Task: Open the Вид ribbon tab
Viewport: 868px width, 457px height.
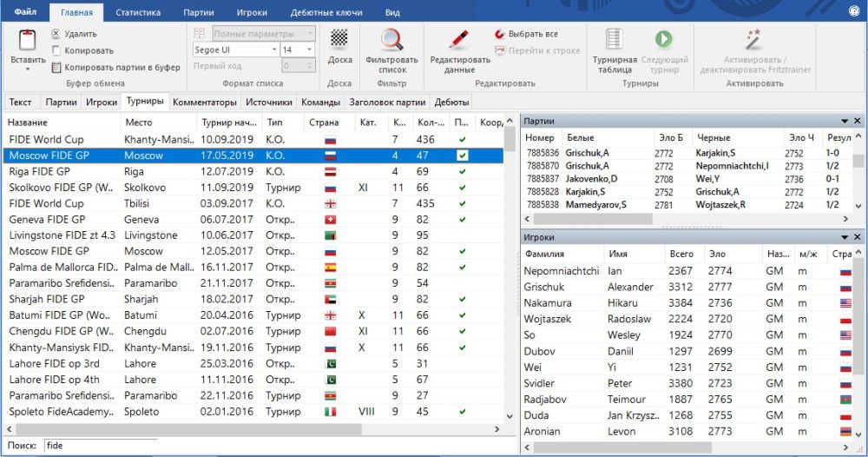Action: tap(392, 12)
